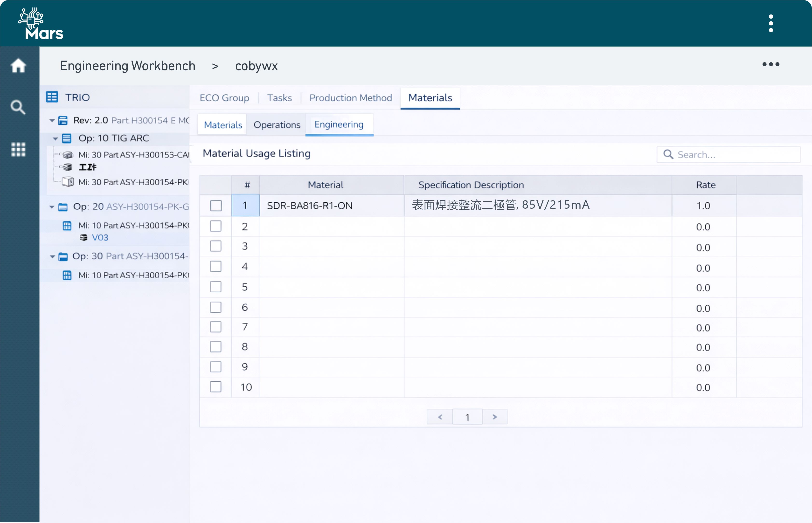812x523 pixels.
Task: Tick the checkbox for row 5
Action: click(x=216, y=287)
